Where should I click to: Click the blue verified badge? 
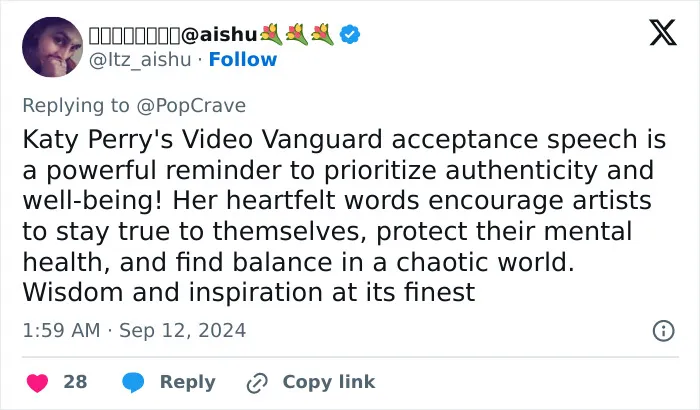click(x=350, y=34)
